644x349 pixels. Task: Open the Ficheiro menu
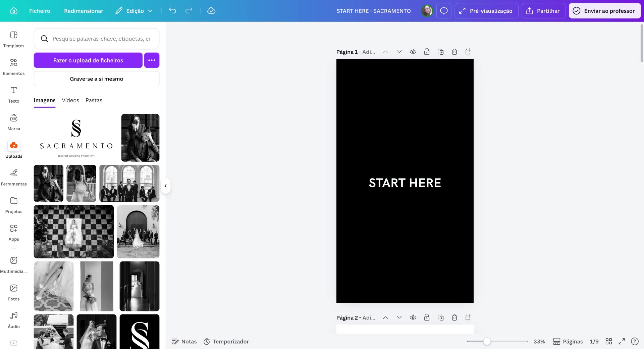(x=40, y=11)
